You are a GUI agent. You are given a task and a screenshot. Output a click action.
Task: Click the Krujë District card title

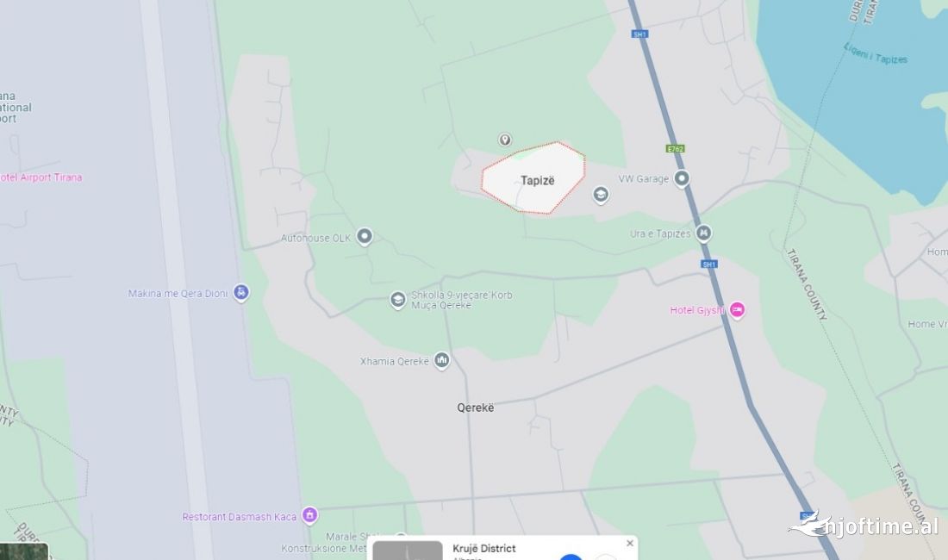[x=484, y=549]
